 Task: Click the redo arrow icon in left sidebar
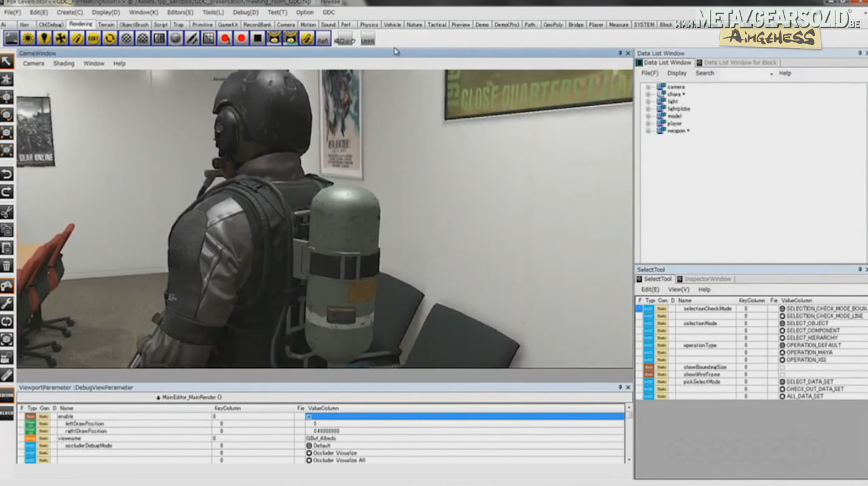[7, 192]
